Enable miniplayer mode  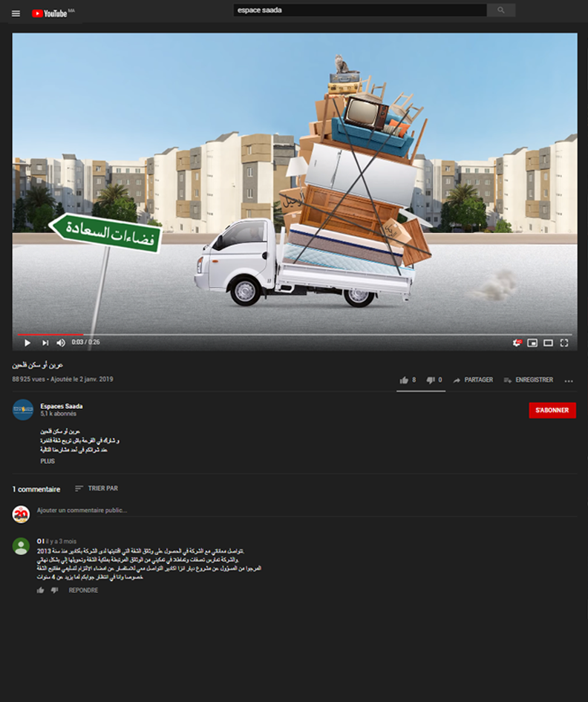[532, 343]
